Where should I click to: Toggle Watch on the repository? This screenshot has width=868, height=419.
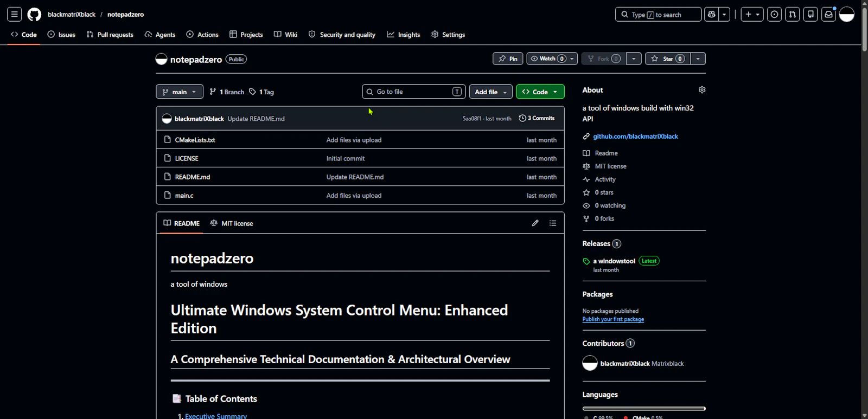547,59
